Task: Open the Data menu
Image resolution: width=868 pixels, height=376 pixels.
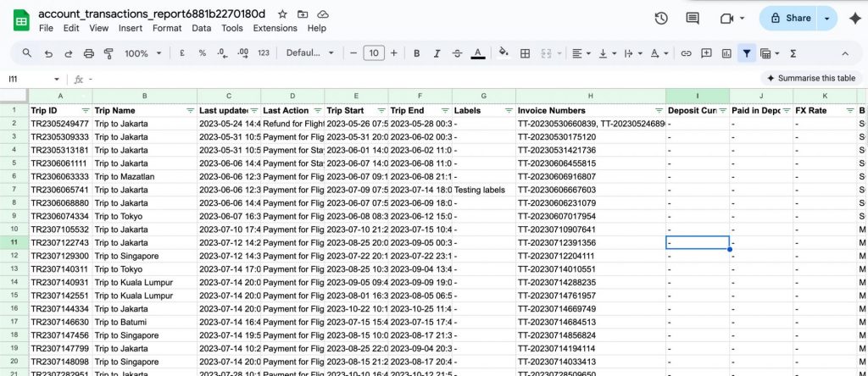Action: pos(202,28)
